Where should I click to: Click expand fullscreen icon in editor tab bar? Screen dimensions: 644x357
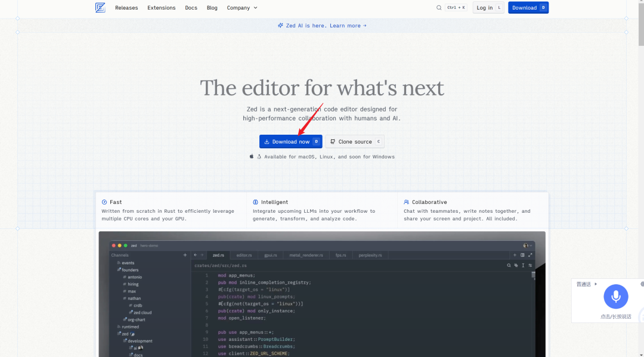(530, 255)
